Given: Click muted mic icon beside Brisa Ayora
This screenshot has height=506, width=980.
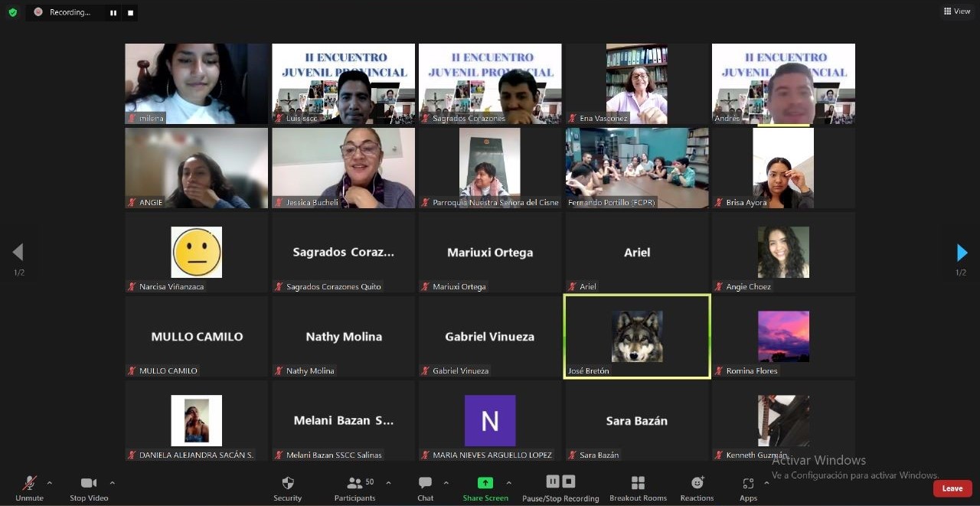Looking at the screenshot, I should pyautogui.click(x=719, y=202).
